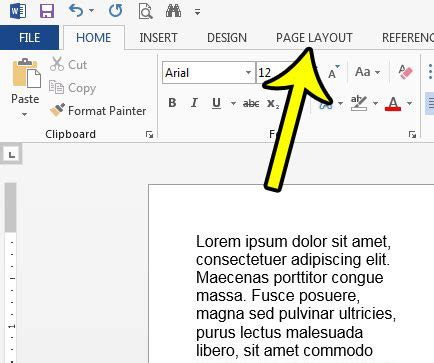The image size is (434, 363).
Task: Switch to the HOME tab
Action: (x=94, y=38)
